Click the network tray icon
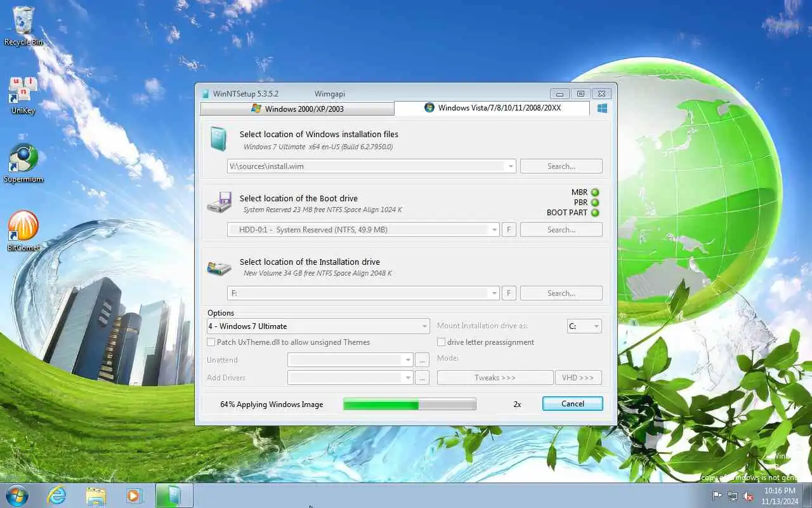This screenshot has width=812, height=508. (x=733, y=496)
